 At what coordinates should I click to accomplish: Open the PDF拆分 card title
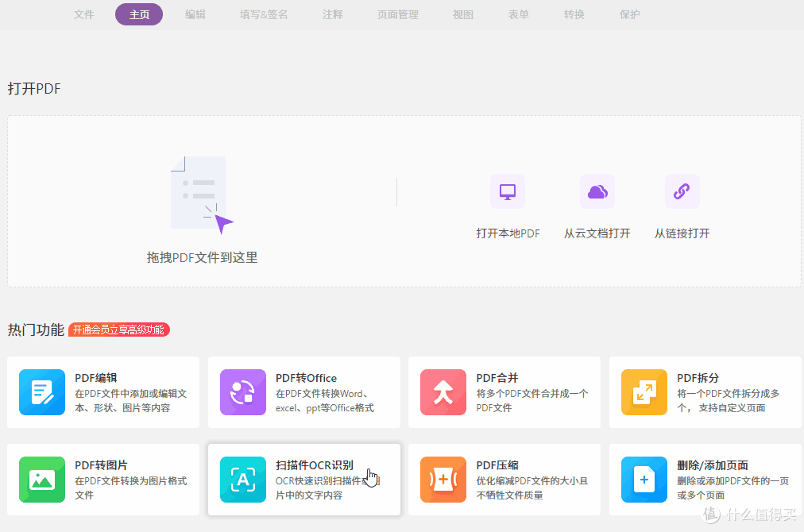[698, 378]
